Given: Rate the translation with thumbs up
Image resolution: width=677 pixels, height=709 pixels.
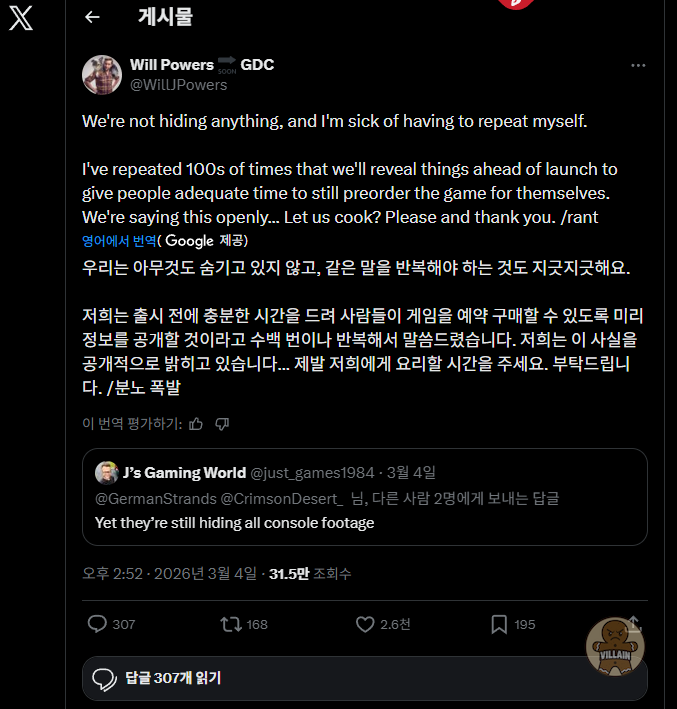Looking at the screenshot, I should coord(196,423).
